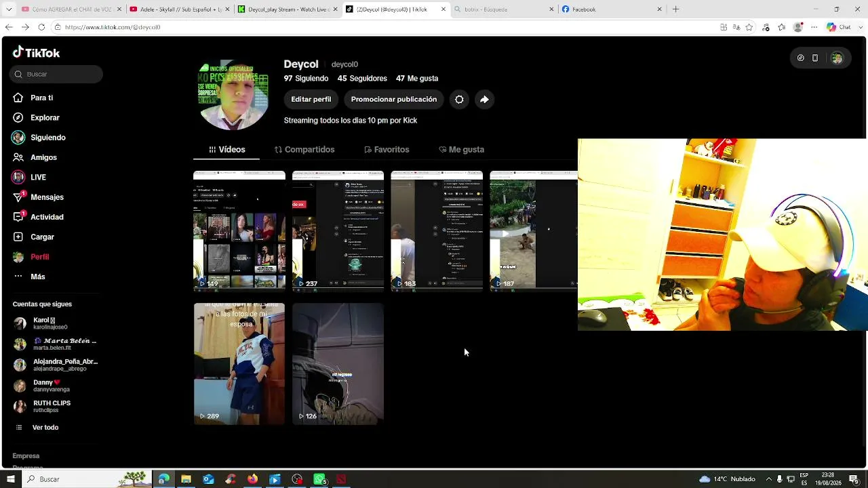
Task: Open the split screen icon in address bar
Action: [724, 27]
